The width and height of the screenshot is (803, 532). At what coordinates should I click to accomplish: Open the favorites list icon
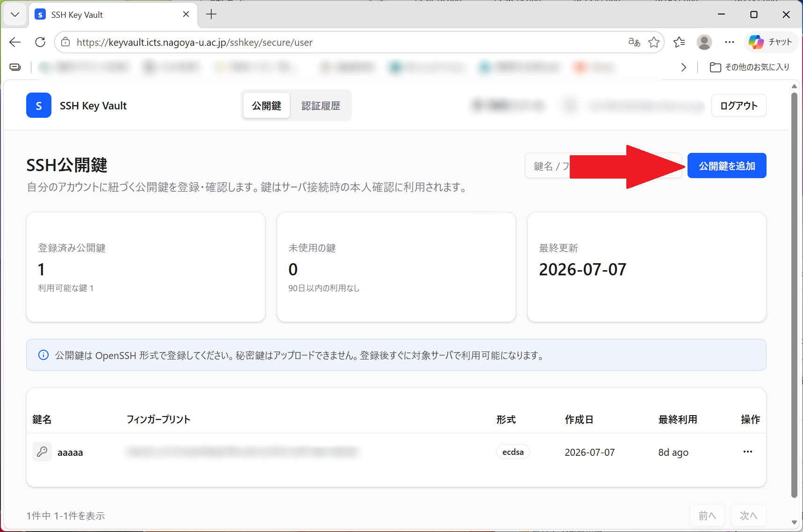(679, 42)
